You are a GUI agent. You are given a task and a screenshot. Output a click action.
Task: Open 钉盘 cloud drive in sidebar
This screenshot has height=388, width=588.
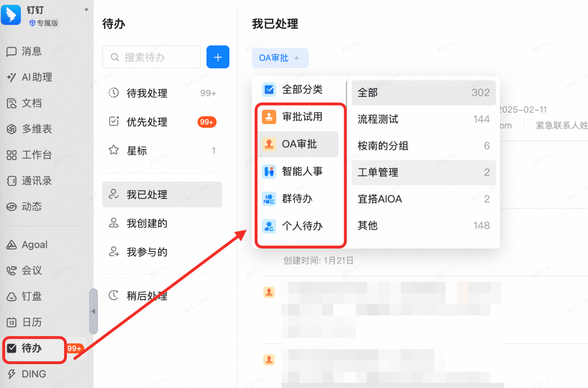(24, 296)
